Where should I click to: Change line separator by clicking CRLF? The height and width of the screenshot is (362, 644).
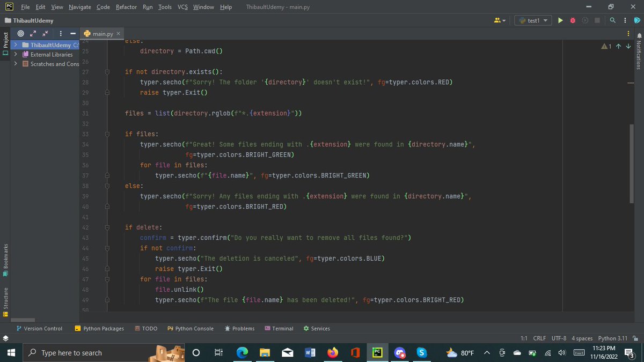click(539, 338)
